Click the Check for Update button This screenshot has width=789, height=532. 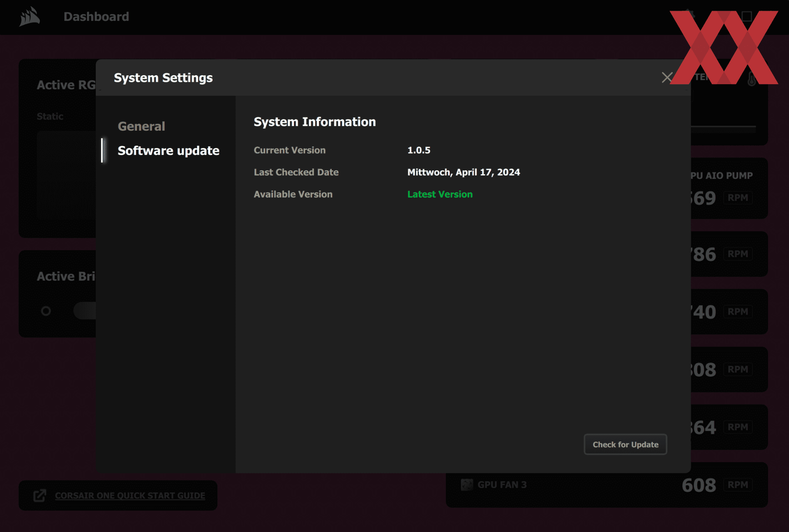[x=625, y=444]
